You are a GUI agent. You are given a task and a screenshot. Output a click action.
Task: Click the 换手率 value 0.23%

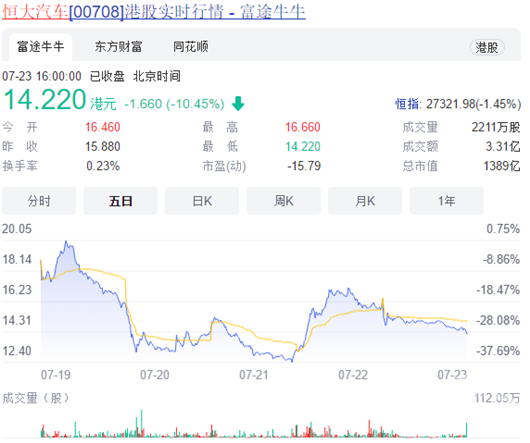click(x=103, y=166)
